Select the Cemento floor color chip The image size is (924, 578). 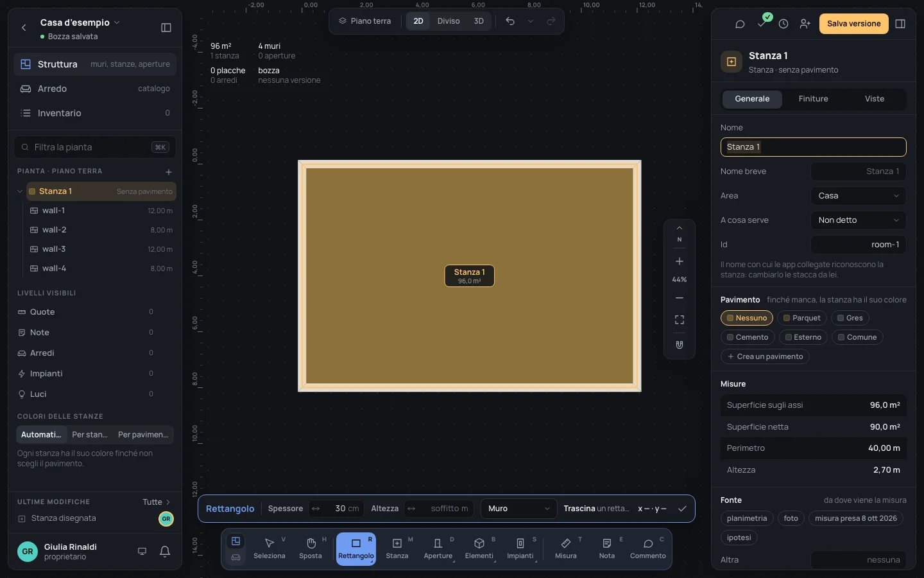point(748,337)
